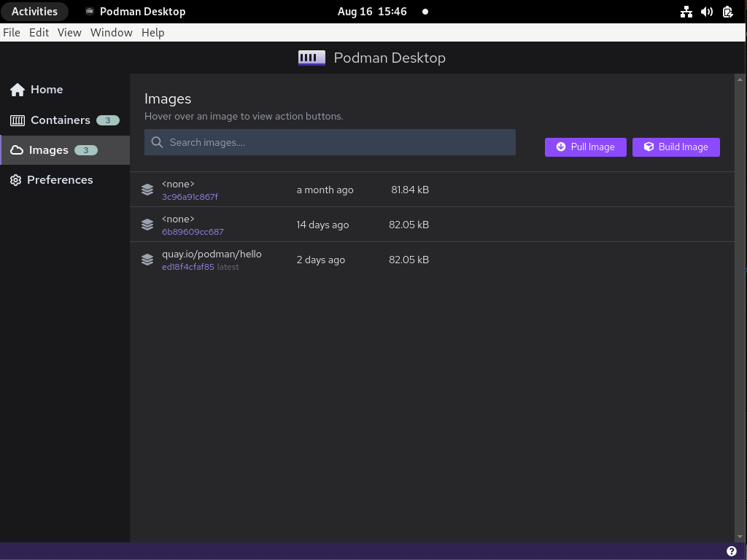747x560 pixels.
Task: Click 82.05 kB size of quay.io/podman/hello
Action: pyautogui.click(x=409, y=260)
